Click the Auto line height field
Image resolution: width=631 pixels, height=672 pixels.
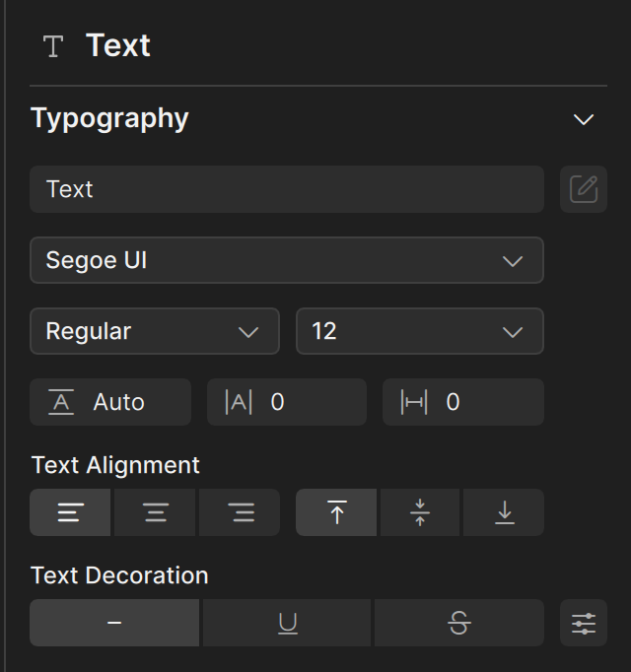110,402
